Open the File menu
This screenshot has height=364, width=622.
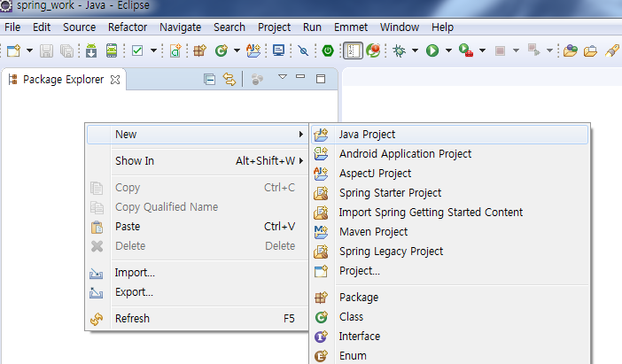click(12, 27)
